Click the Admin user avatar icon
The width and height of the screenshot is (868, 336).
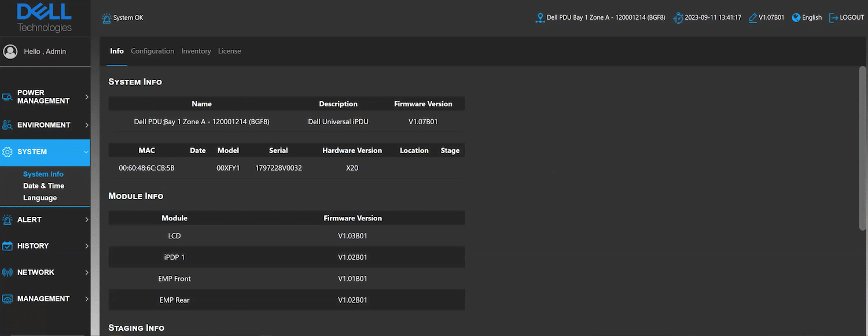click(10, 51)
